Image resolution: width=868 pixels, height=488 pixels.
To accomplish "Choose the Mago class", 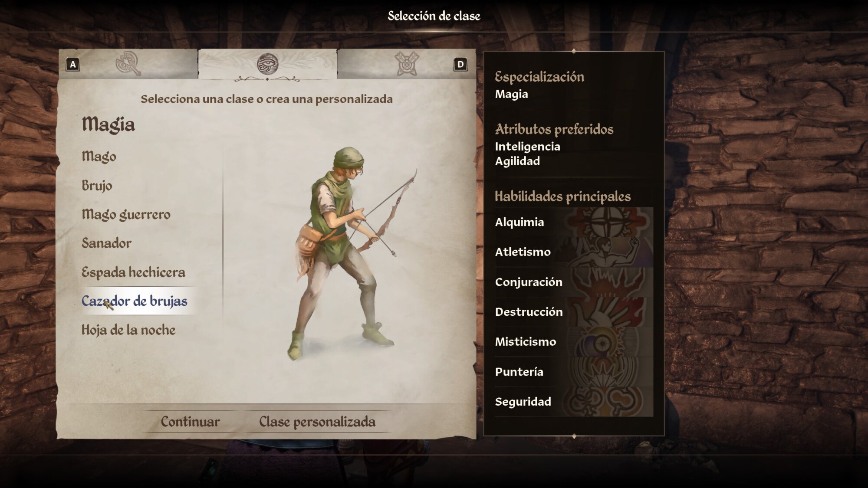I will point(99,156).
